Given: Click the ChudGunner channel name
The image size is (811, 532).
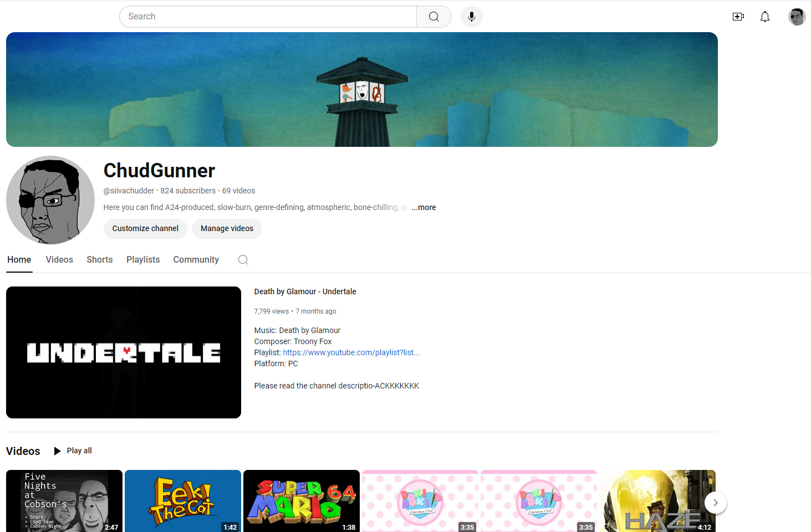Looking at the screenshot, I should [159, 171].
